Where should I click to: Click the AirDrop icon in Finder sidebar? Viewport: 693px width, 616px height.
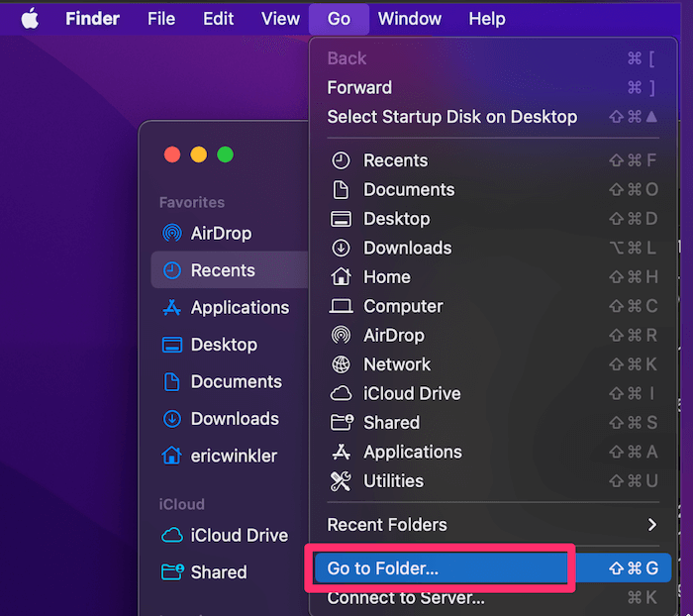tap(172, 233)
